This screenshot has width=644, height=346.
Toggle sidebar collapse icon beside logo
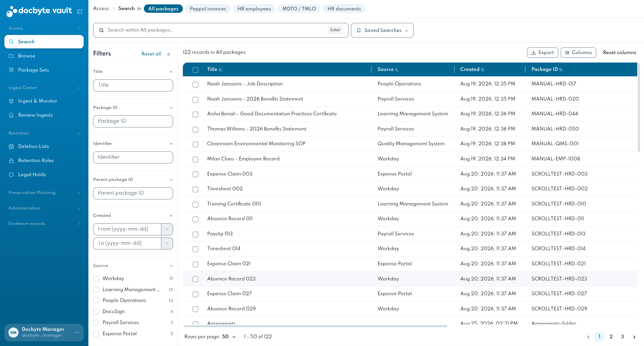80,11
